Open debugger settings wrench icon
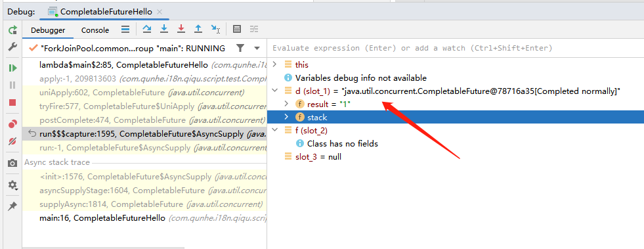Image resolution: width=644 pixels, height=249 pixels. click(x=12, y=47)
